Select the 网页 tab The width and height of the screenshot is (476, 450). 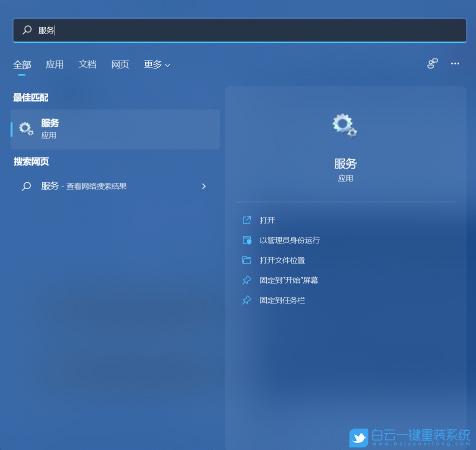(120, 64)
